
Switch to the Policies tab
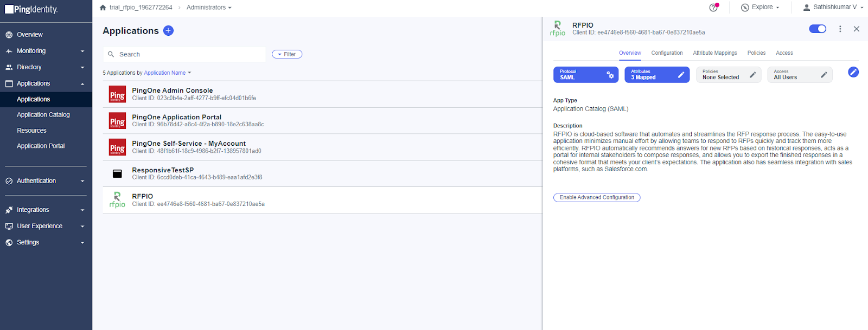point(756,53)
